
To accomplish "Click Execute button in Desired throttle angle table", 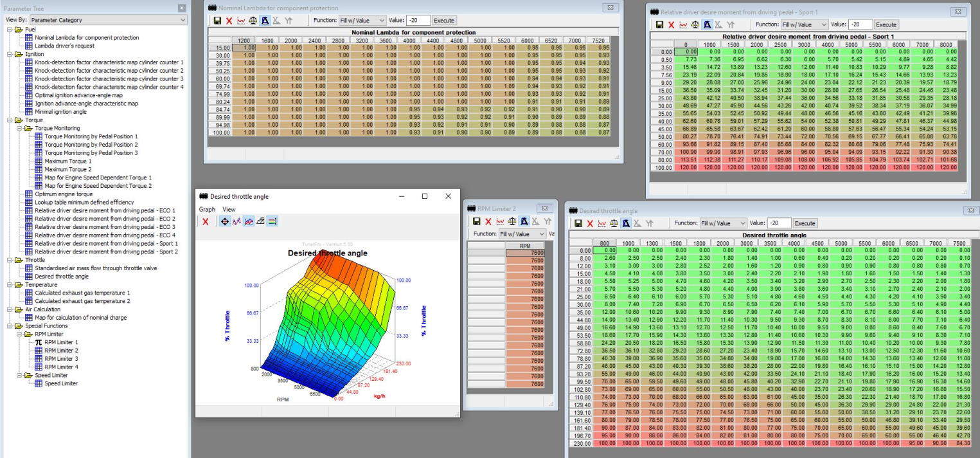I will (x=805, y=223).
